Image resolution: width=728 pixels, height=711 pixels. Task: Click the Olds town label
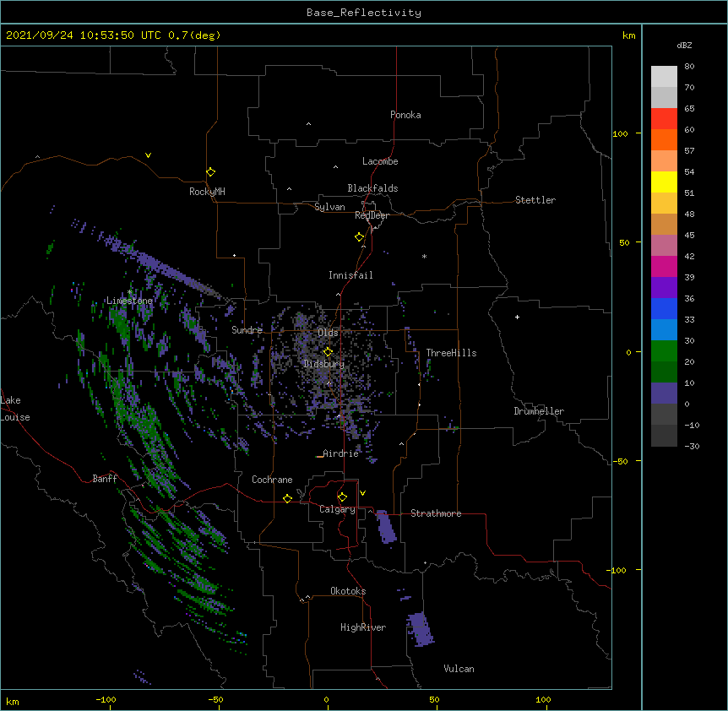click(328, 333)
